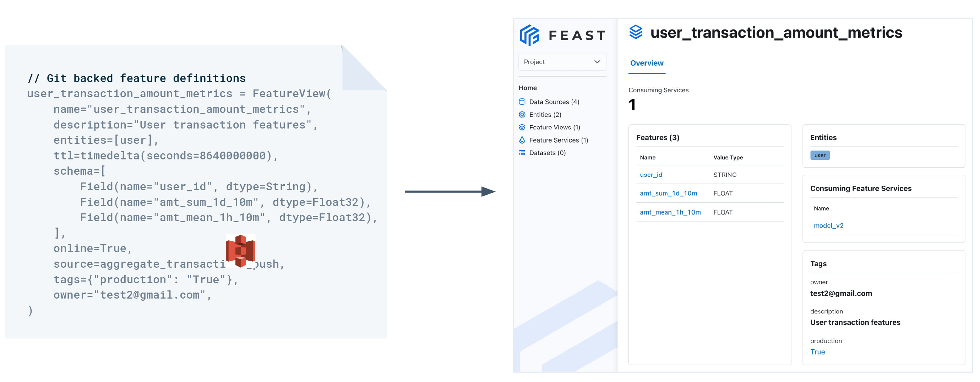The width and height of the screenshot is (980, 382).
Task: Click the Data Sources database icon
Action: (522, 102)
